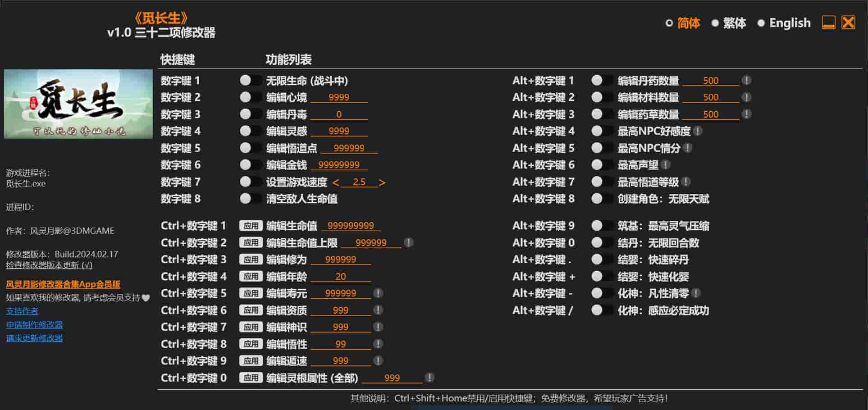Apply the 编辑年龄 value

[x=251, y=277]
